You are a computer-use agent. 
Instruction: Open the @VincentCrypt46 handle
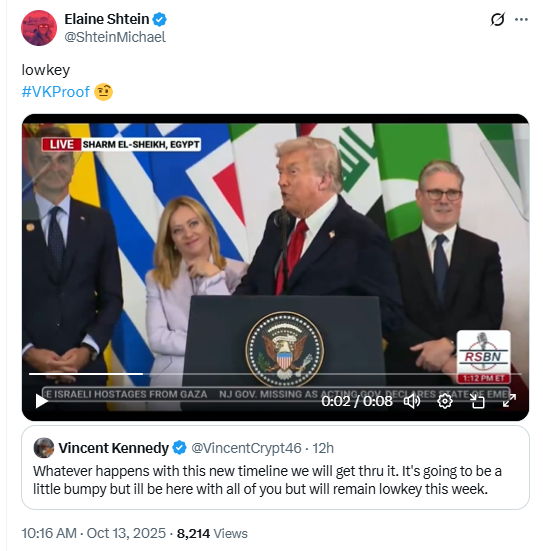click(x=246, y=448)
